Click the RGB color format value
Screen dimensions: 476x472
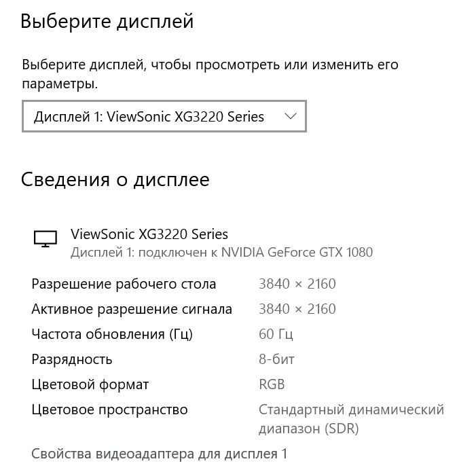click(x=272, y=384)
